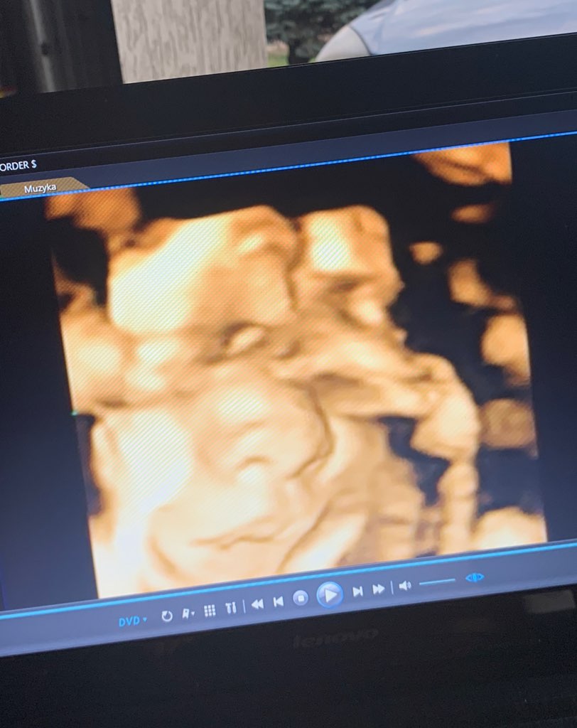The width and height of the screenshot is (577, 728).
Task: Adjust the volume slider line
Action: point(437,582)
